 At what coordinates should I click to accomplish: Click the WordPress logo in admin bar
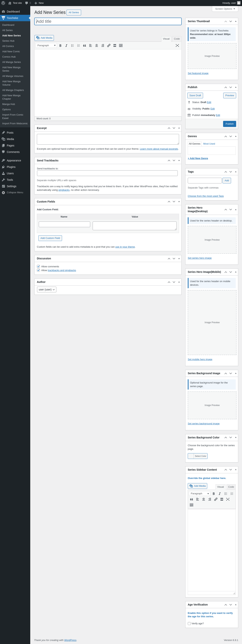[3, 3]
